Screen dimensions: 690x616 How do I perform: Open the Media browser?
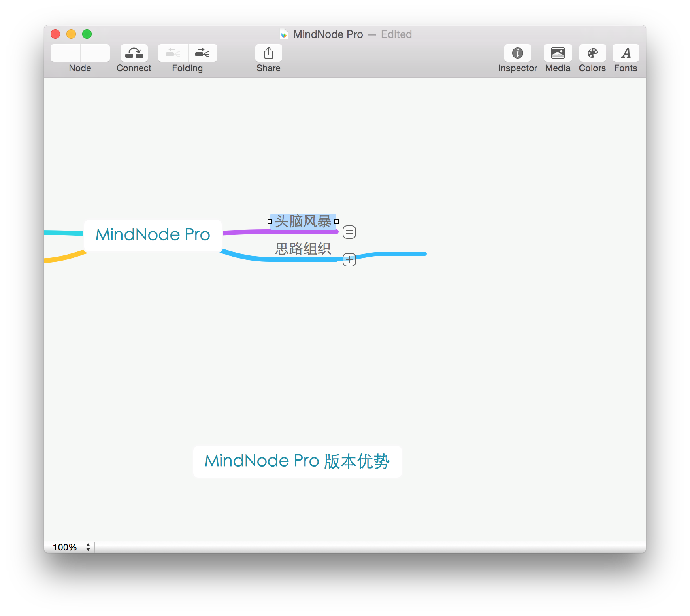coord(558,53)
